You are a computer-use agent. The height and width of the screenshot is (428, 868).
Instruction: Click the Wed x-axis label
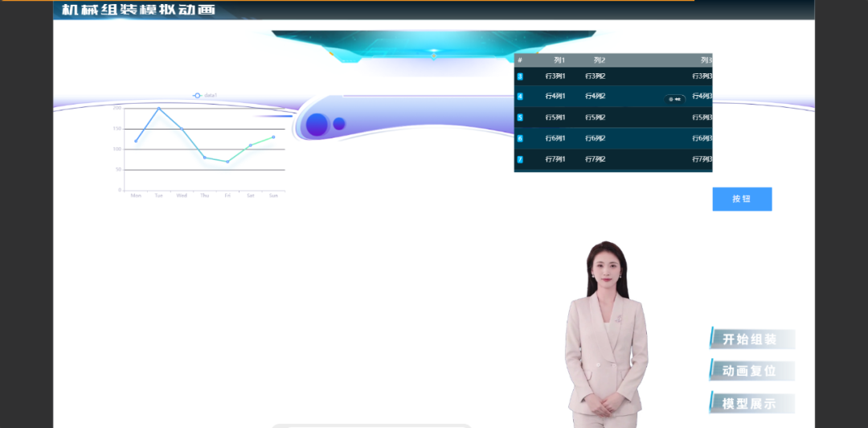pyautogui.click(x=182, y=195)
